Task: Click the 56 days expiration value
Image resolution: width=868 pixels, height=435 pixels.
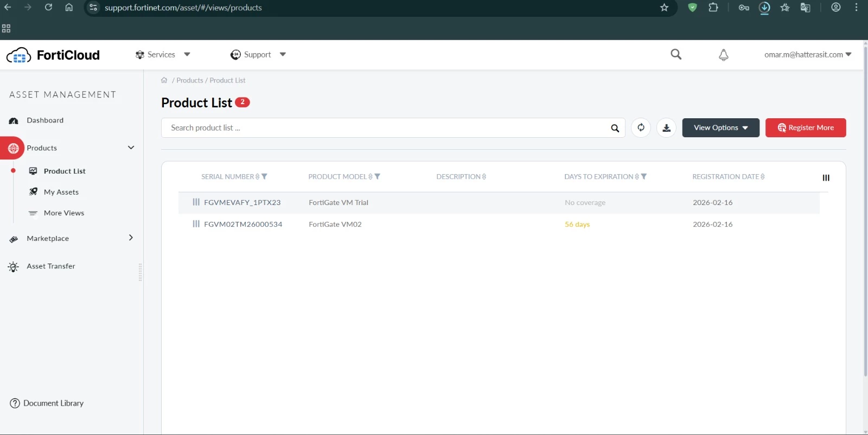Action: tap(577, 224)
